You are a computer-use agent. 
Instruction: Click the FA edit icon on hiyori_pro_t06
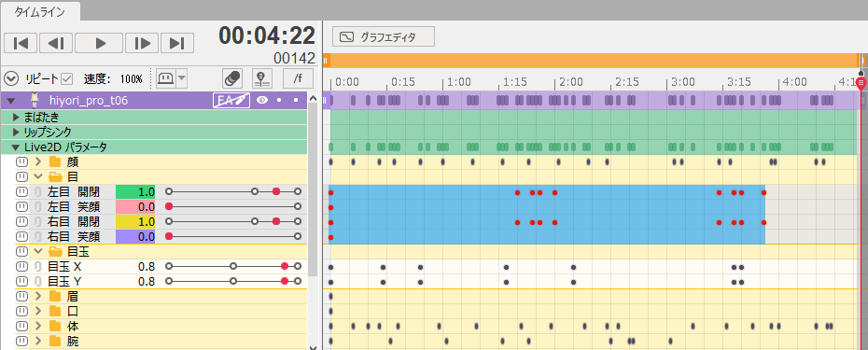(x=232, y=100)
